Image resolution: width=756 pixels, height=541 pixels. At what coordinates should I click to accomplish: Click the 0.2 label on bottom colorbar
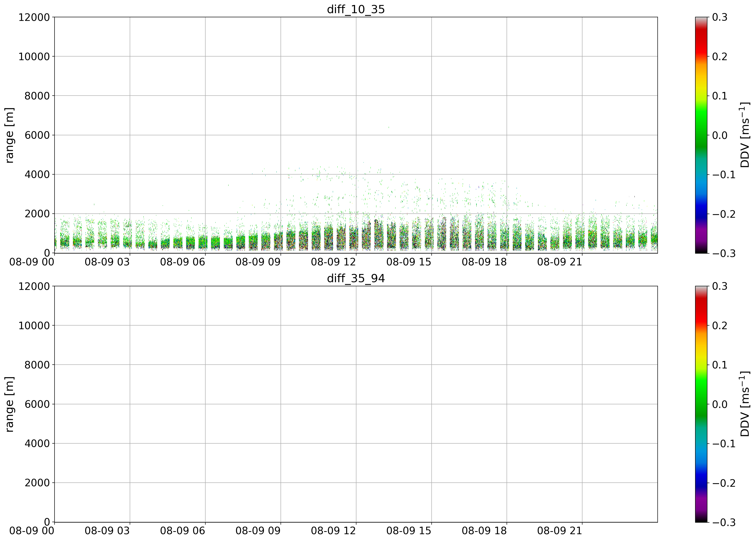(720, 326)
